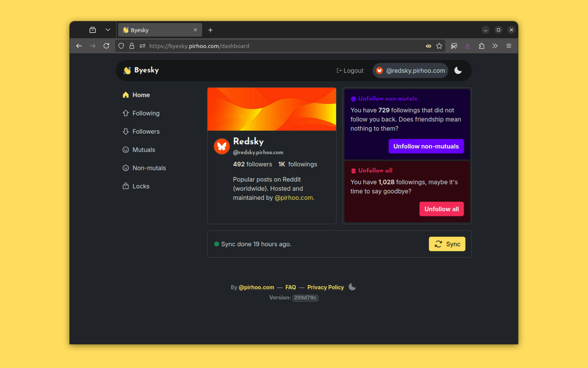Viewport: 588px width, 368px height.
Task: Open the Followers list
Action: [x=141, y=131]
